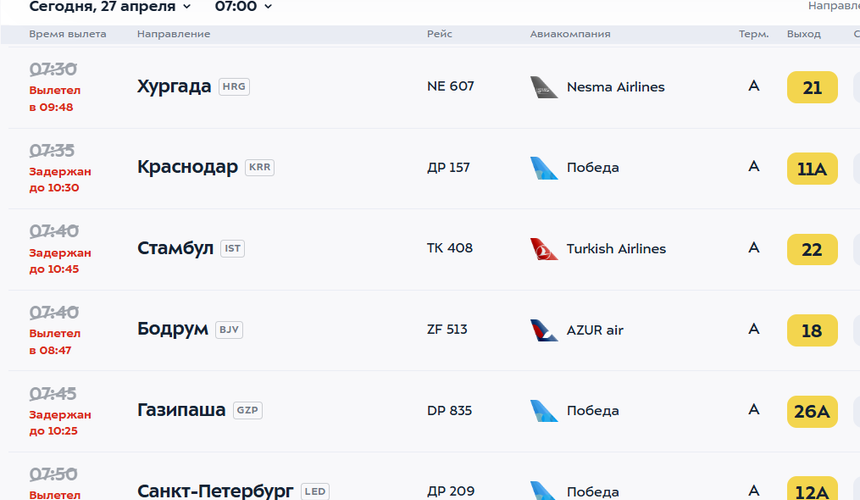Click the Turkish Airlines red logo
This screenshot has height=500, width=860.
pos(544,249)
